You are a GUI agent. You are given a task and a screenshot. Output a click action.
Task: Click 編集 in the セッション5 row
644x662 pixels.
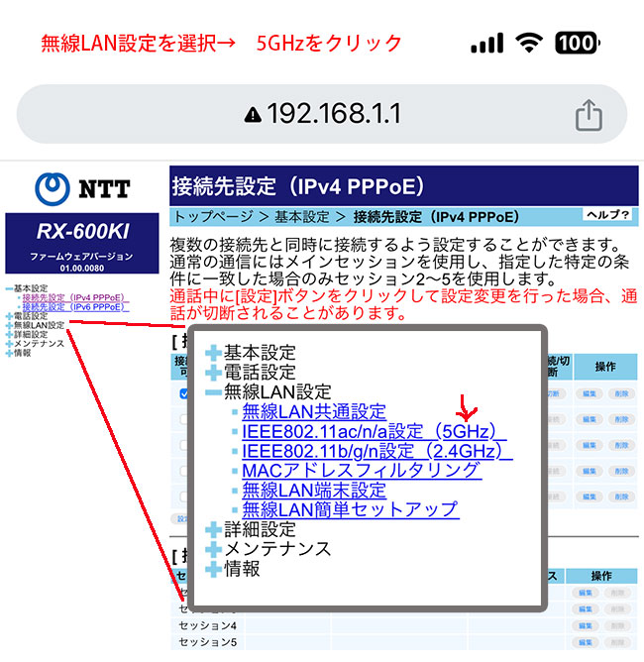[585, 642]
